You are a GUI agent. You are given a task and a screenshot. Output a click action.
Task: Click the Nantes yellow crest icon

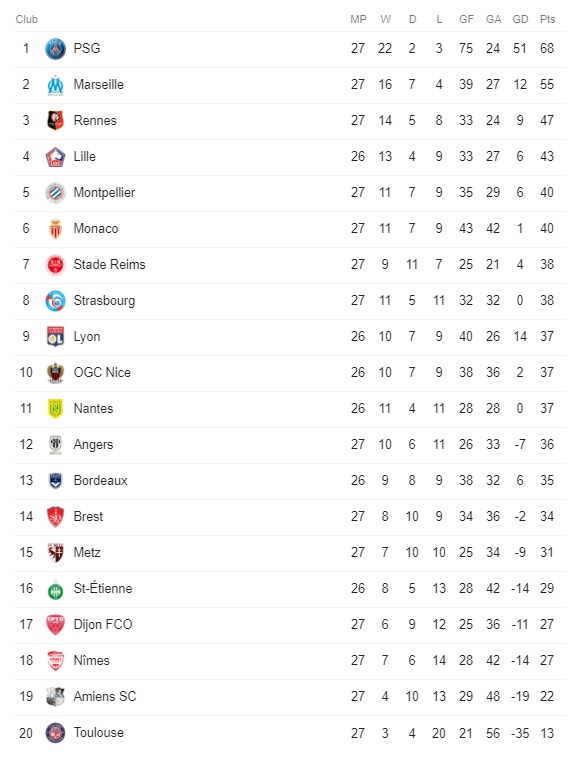pos(55,409)
